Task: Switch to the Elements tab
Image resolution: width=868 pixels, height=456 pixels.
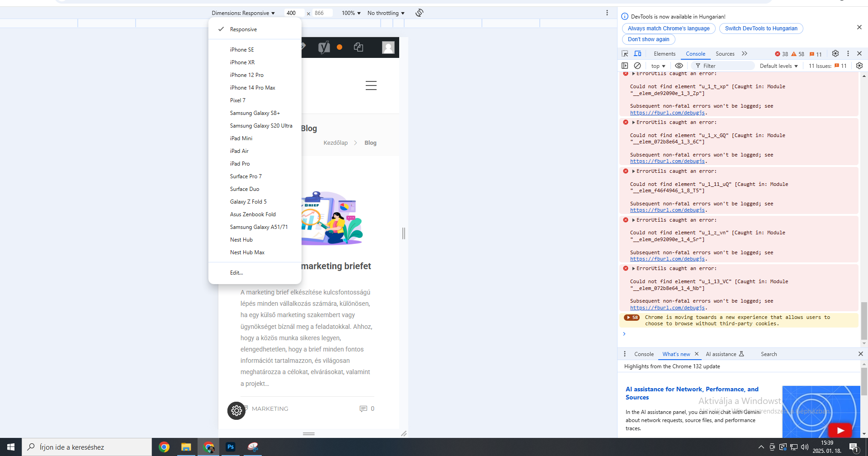Action: [x=665, y=54]
